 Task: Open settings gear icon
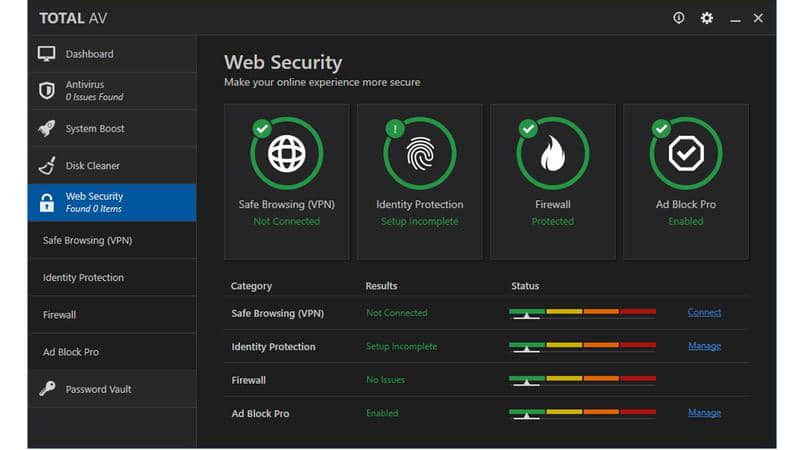tap(707, 18)
